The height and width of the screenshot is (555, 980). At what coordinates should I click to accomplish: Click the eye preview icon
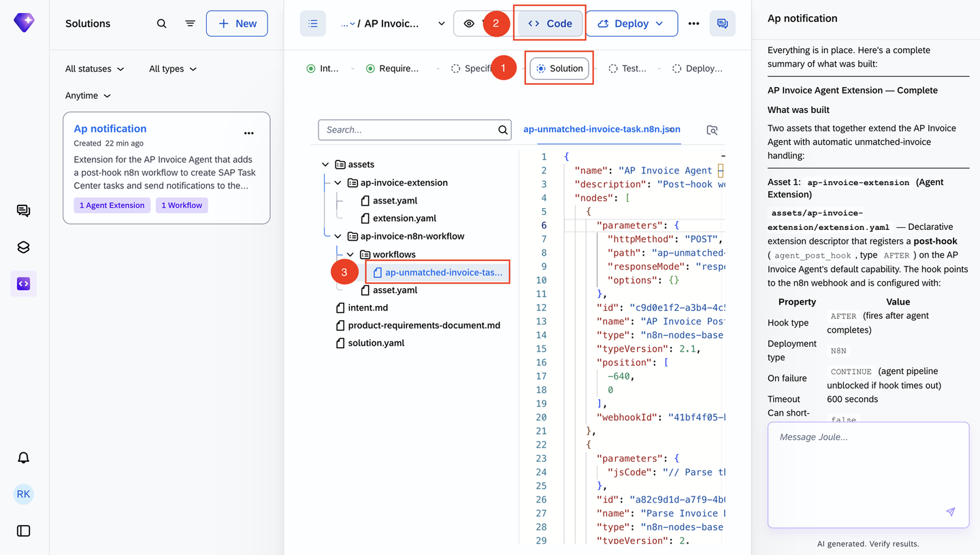pyautogui.click(x=469, y=23)
